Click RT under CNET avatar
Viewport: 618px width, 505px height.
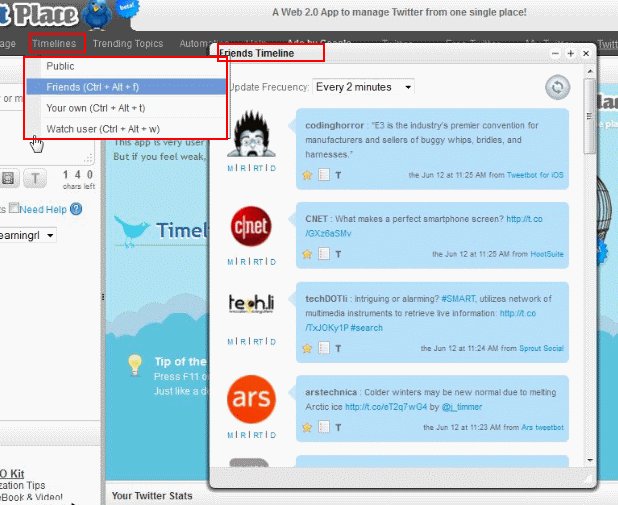click(258, 262)
